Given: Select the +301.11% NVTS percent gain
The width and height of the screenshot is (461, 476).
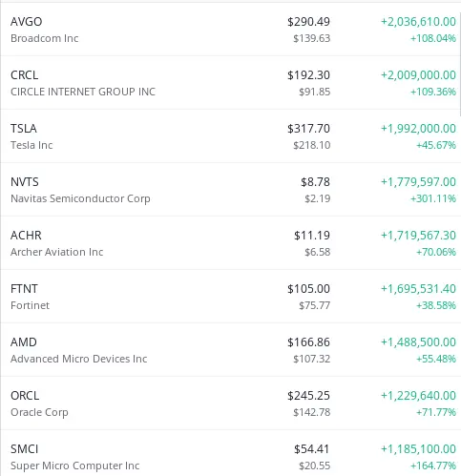Looking at the screenshot, I should pos(433,198).
